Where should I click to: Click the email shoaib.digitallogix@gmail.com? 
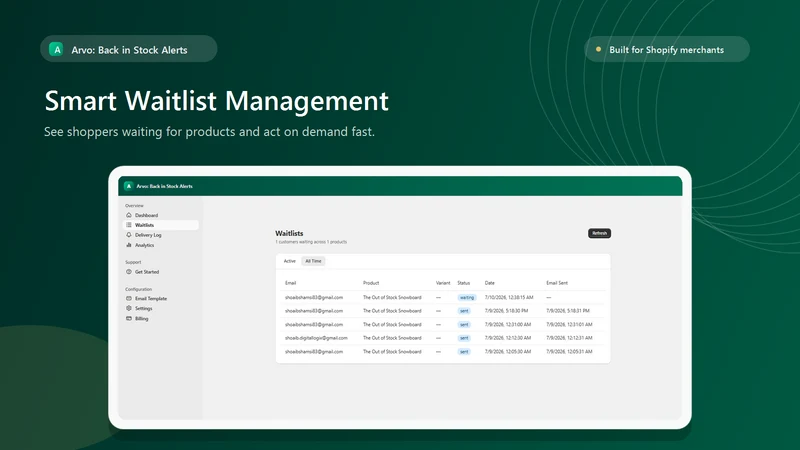point(316,338)
